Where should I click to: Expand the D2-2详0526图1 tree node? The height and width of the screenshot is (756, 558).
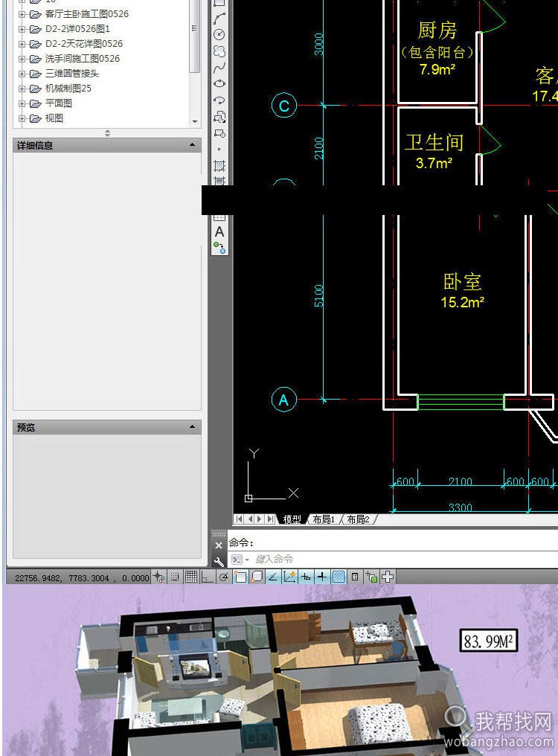click(22, 30)
